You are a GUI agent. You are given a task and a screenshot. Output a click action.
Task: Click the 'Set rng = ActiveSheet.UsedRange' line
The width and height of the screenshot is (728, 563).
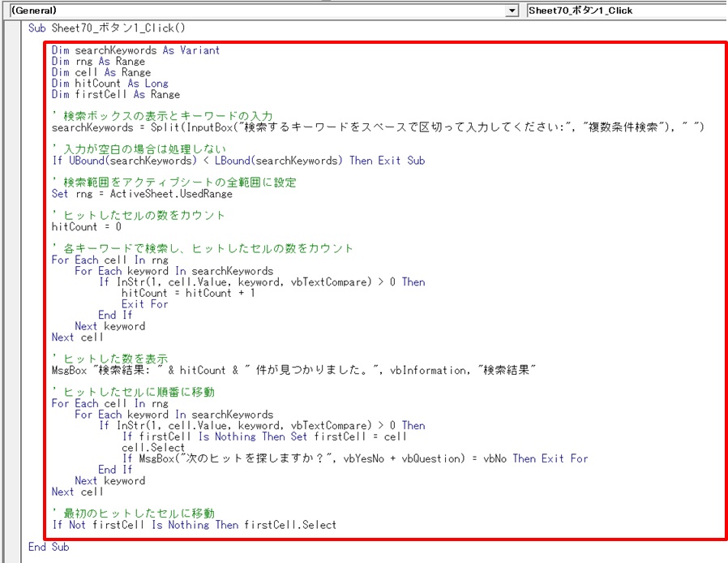[142, 194]
